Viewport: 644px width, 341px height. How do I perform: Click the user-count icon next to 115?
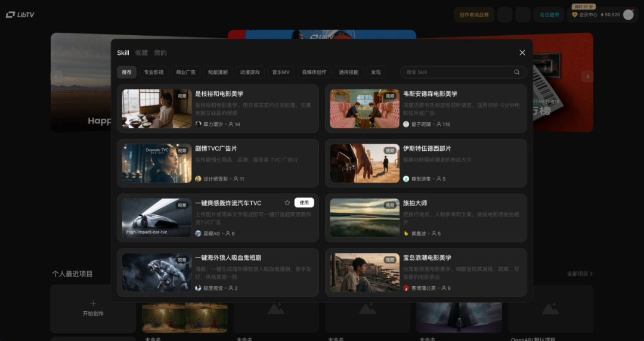click(439, 124)
